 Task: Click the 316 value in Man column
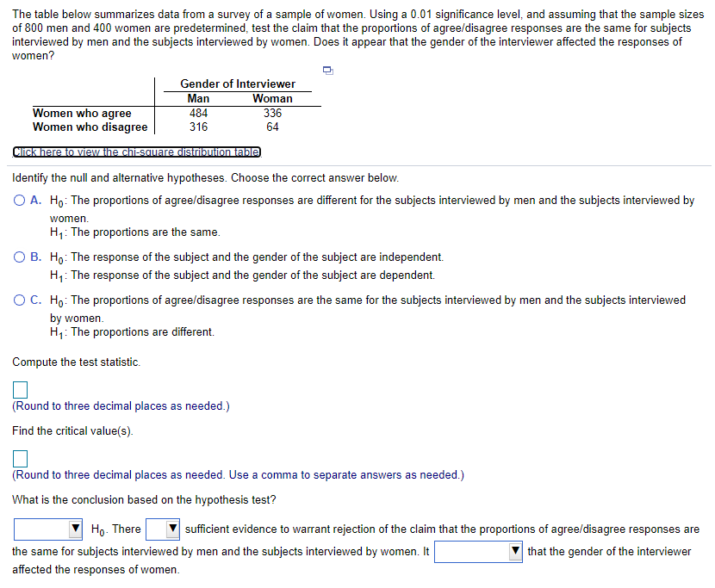pyautogui.click(x=199, y=127)
